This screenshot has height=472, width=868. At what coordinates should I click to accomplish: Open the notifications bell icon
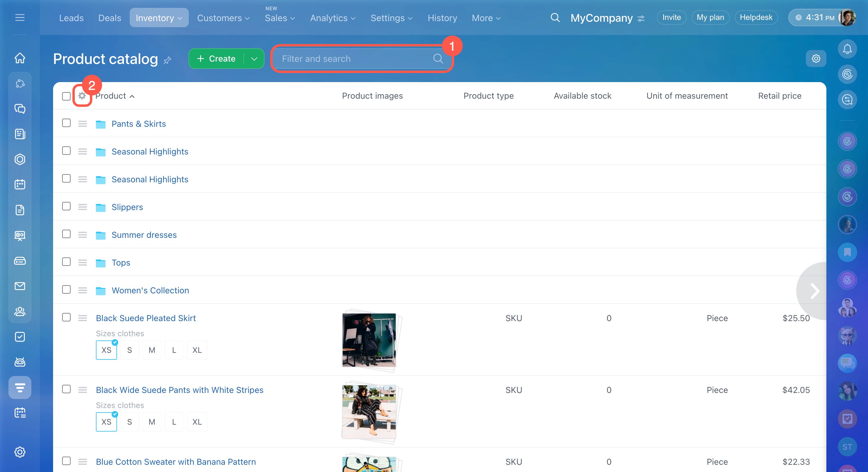[x=847, y=49]
